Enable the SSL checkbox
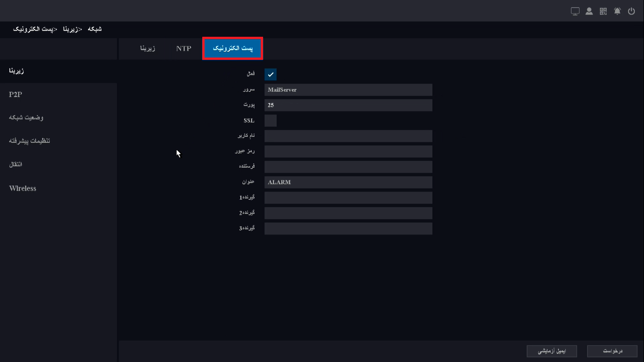This screenshot has width=644, height=362. coord(271,121)
